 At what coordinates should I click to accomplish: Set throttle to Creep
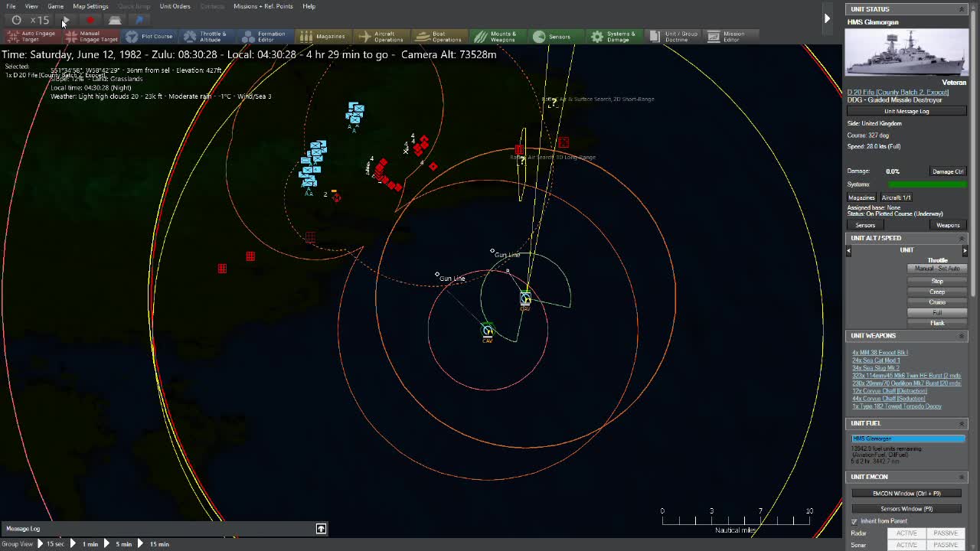[937, 292]
